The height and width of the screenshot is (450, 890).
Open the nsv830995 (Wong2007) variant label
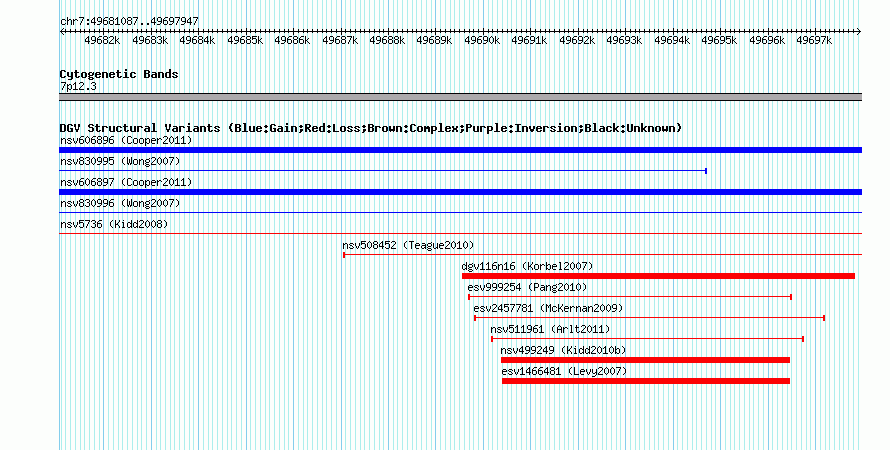[120, 161]
